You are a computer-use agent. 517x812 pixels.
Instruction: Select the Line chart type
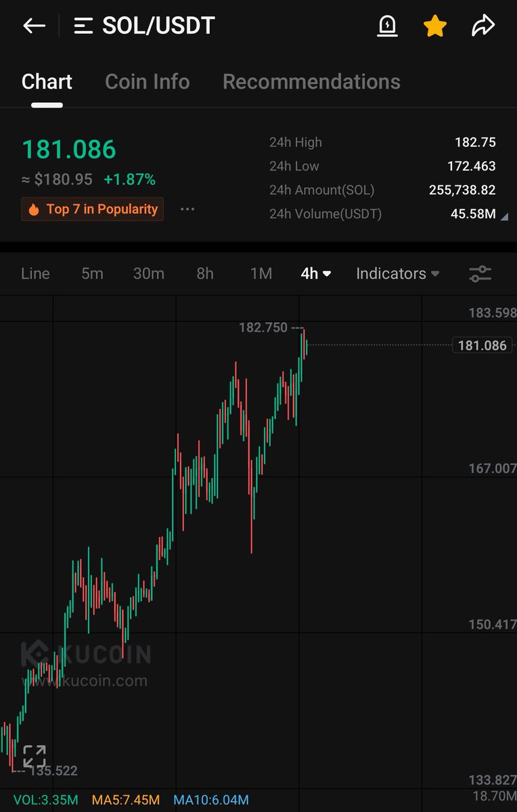coord(35,273)
